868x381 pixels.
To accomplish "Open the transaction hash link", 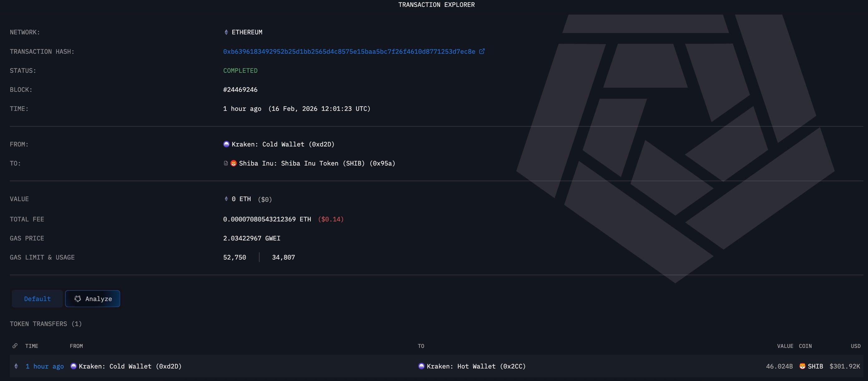I will 349,52.
